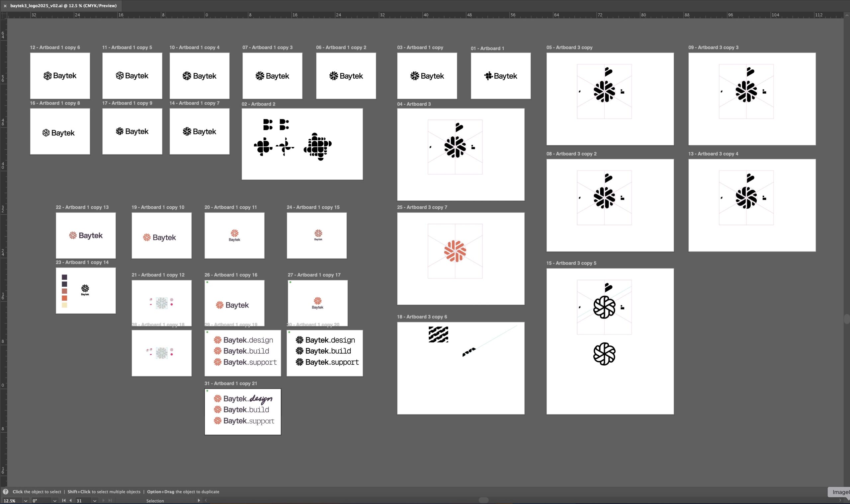Screen dimensions: 850x504
Task: Select the Baytek logo on artboard 01
Action: coord(500,76)
